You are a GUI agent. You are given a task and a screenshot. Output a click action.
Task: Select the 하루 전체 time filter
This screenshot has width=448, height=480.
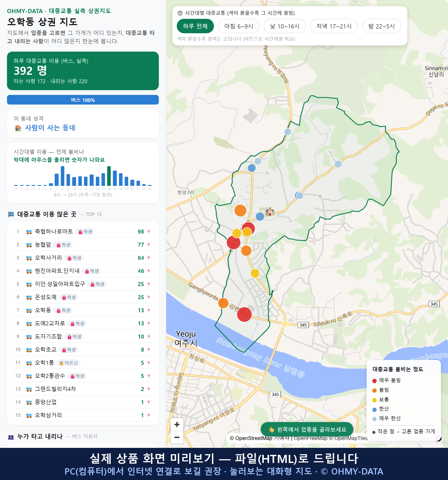pos(195,26)
